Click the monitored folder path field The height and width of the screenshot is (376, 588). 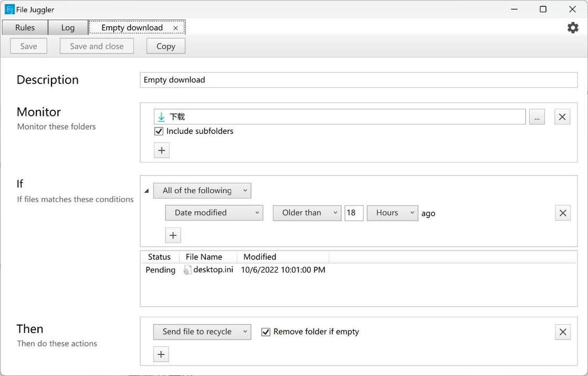(x=339, y=117)
